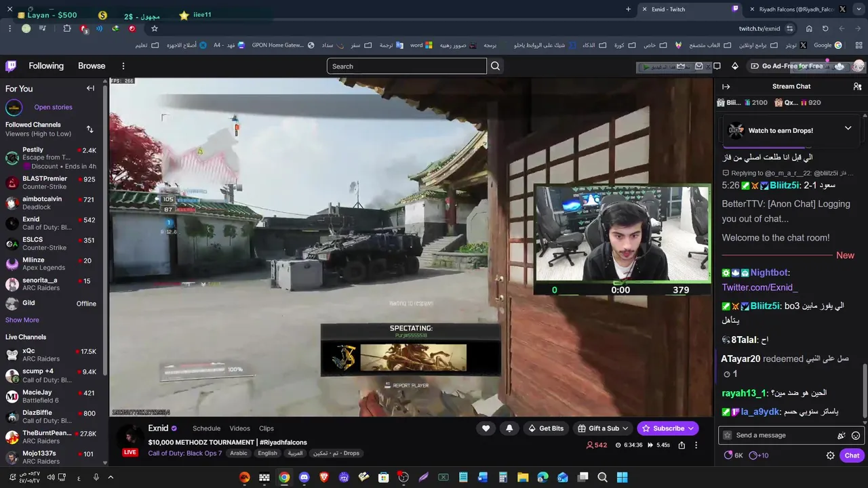Open the chat community users list
The height and width of the screenshot is (488, 868).
tap(857, 87)
